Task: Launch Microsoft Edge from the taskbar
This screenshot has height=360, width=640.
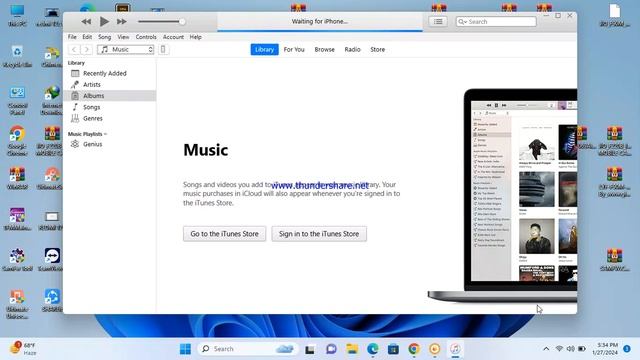Action: pyautogui.click(x=373, y=349)
